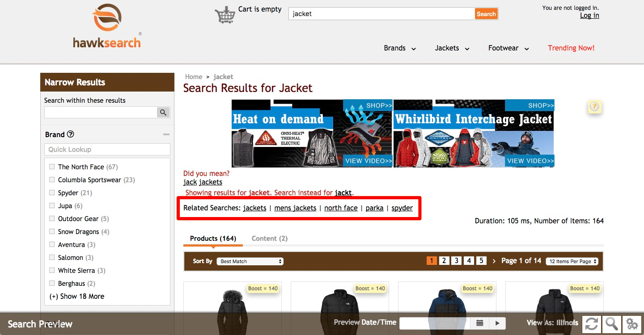Check The North Face brand checkbox
644x335 pixels.
pyautogui.click(x=52, y=167)
